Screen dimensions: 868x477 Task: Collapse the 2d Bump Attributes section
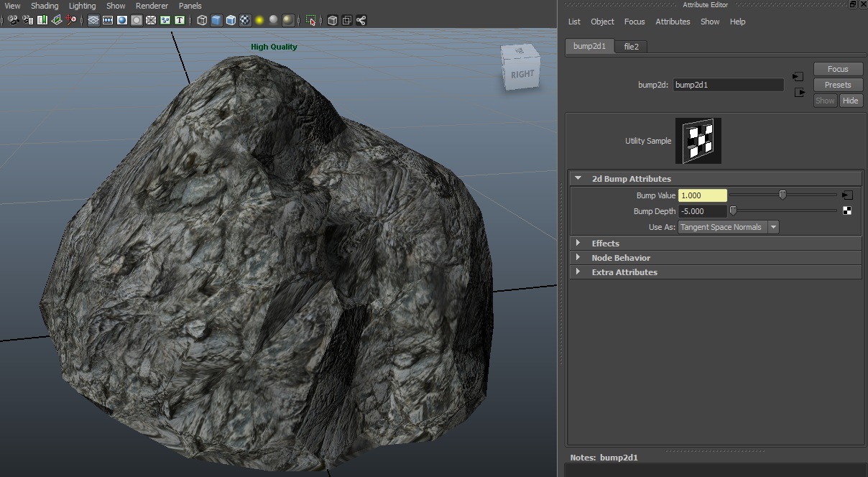point(716,179)
